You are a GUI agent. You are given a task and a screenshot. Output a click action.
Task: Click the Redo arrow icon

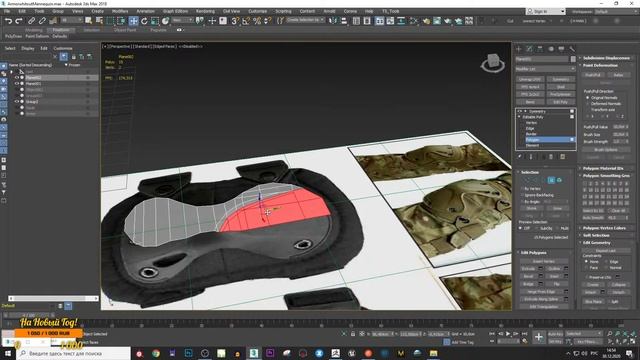[19, 21]
